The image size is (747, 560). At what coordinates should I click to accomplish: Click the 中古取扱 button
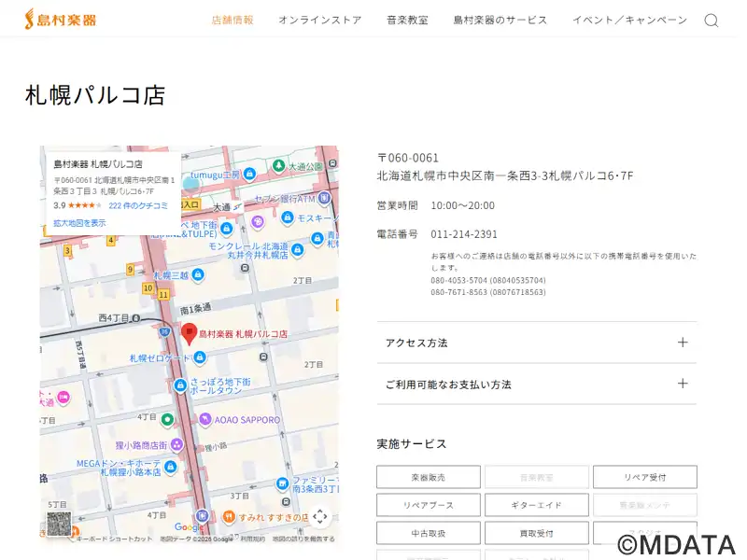[429, 533]
